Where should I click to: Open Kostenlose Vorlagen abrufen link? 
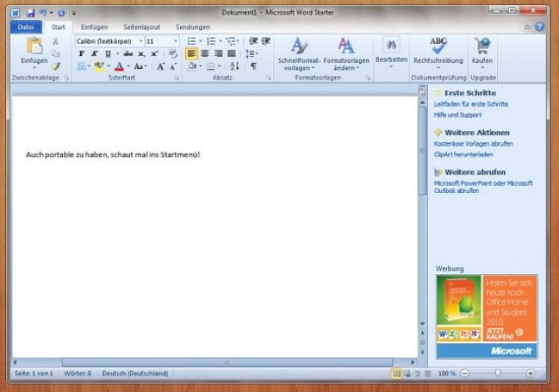tap(473, 143)
